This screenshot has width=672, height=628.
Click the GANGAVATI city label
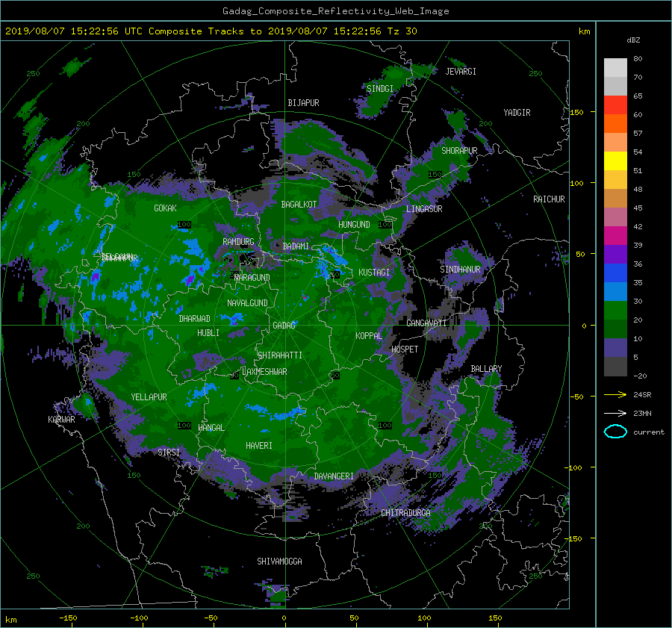click(426, 323)
